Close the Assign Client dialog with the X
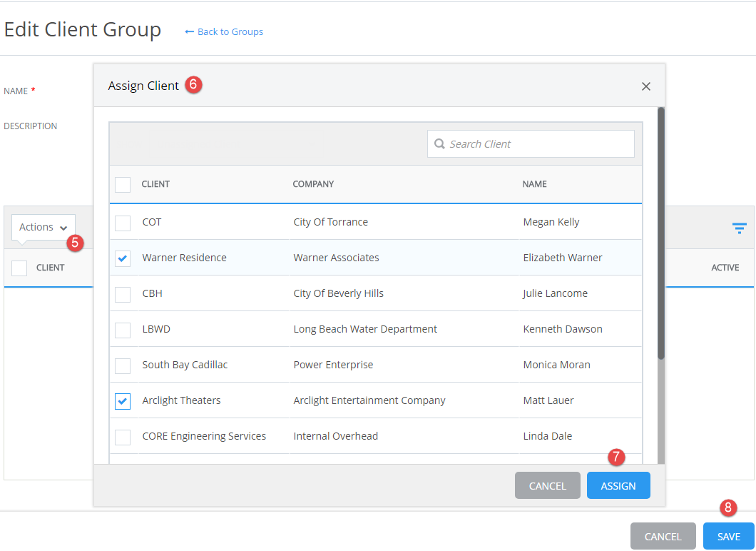The height and width of the screenshot is (551, 756). (x=645, y=86)
